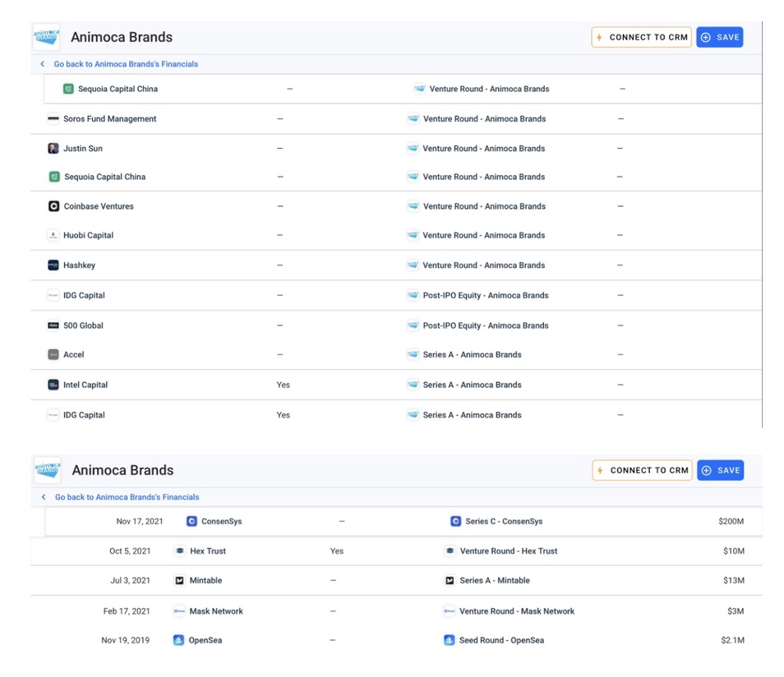The image size is (784, 677).
Task: Open the Series C - ConsenSys round link
Action: click(x=503, y=521)
